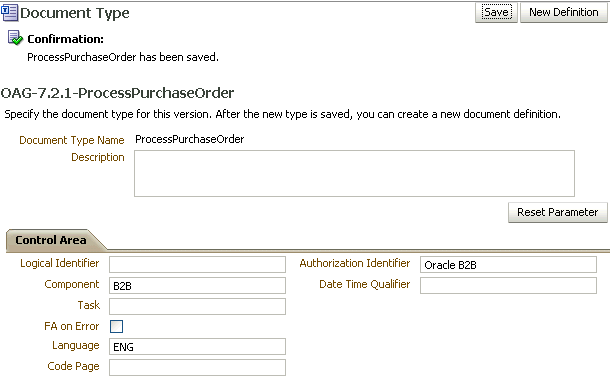The image size is (610, 379).
Task: Click the Save button
Action: pyautogui.click(x=496, y=12)
